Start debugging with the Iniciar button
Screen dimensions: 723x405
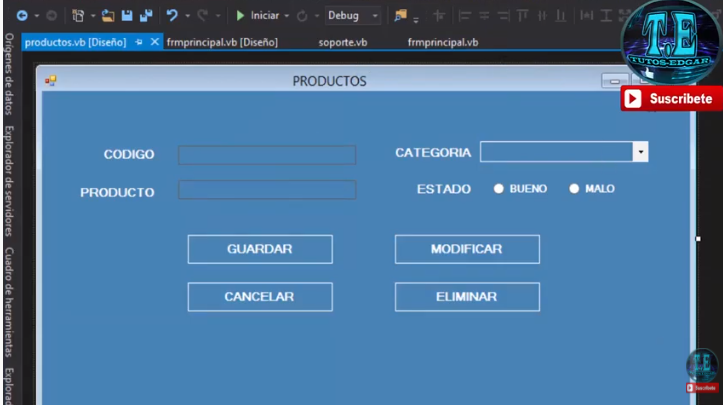(258, 16)
